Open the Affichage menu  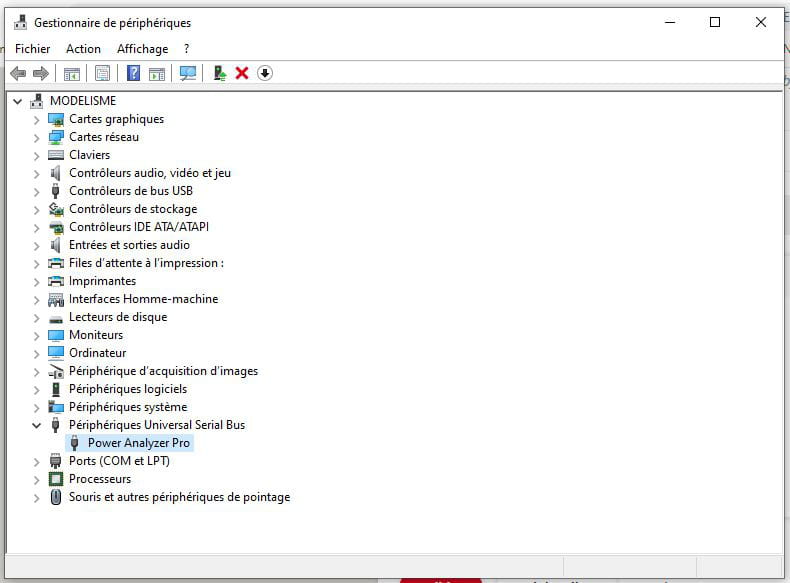(143, 49)
